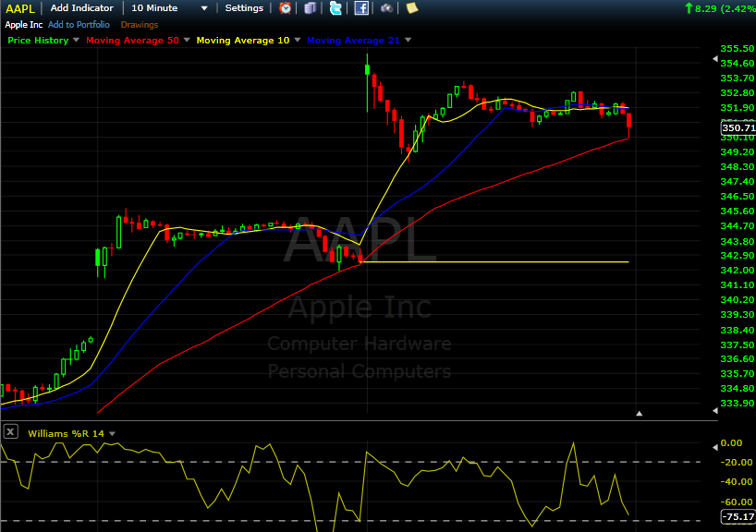
Task: Open the 10 Minute timeframe dropdown
Action: [x=169, y=7]
